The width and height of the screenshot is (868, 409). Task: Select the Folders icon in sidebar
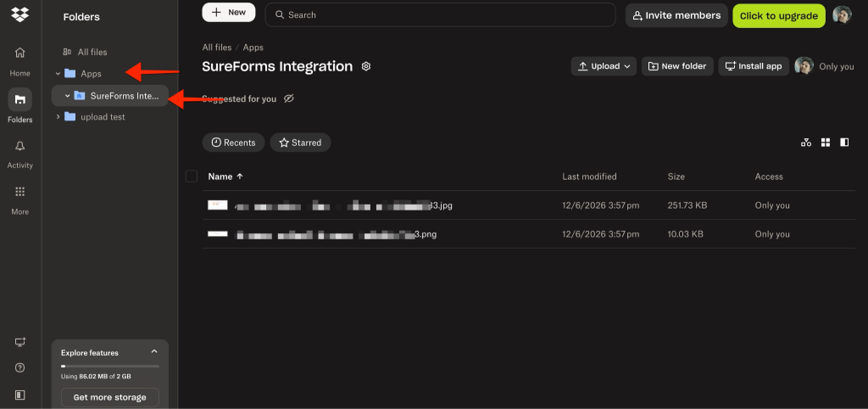[20, 100]
